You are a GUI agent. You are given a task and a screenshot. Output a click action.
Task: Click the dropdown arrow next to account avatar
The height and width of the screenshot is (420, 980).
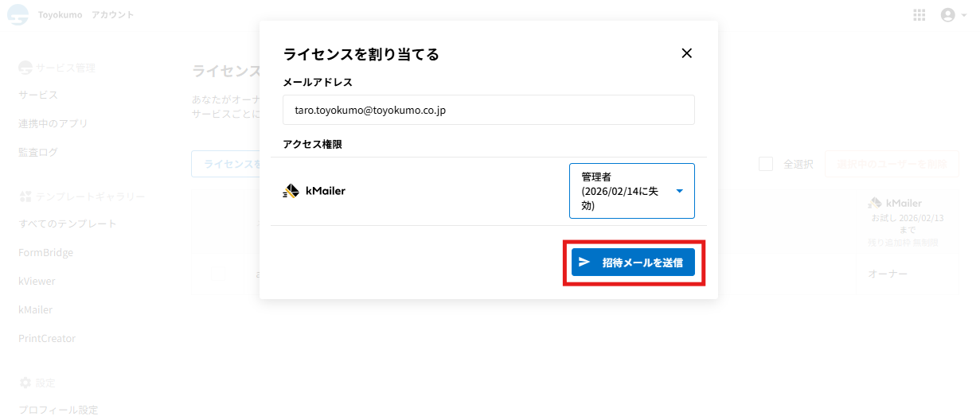(x=963, y=15)
